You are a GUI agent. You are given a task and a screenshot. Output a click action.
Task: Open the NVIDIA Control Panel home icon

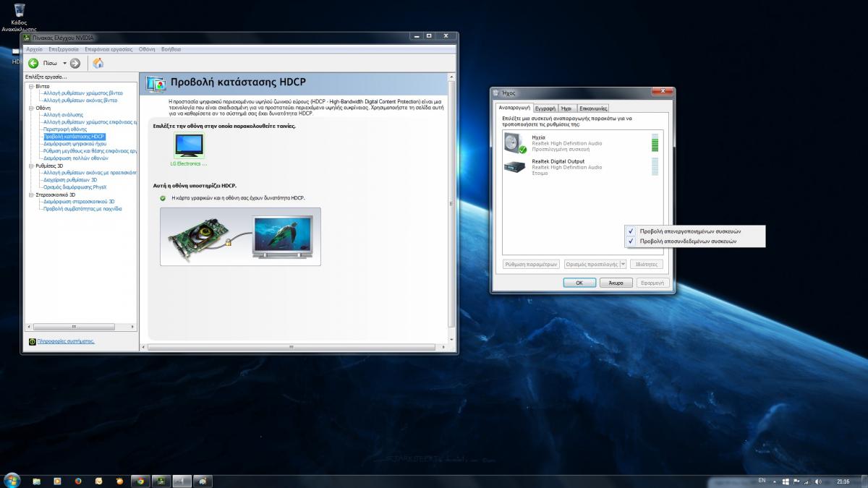point(98,63)
